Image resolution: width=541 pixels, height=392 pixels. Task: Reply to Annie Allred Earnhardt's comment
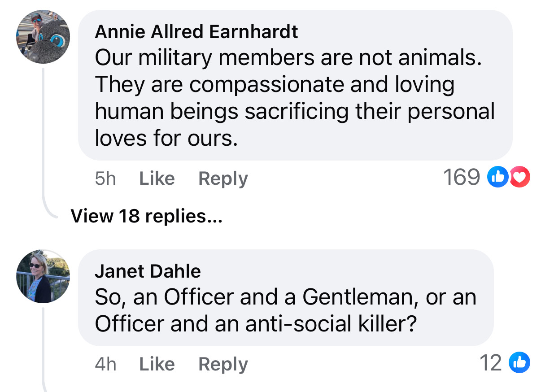(x=223, y=179)
